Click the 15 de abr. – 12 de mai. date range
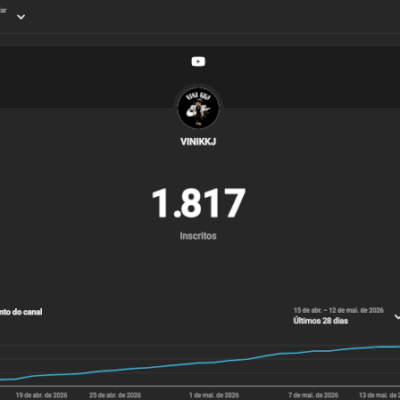Image resolution: width=400 pixels, height=400 pixels. [338, 310]
